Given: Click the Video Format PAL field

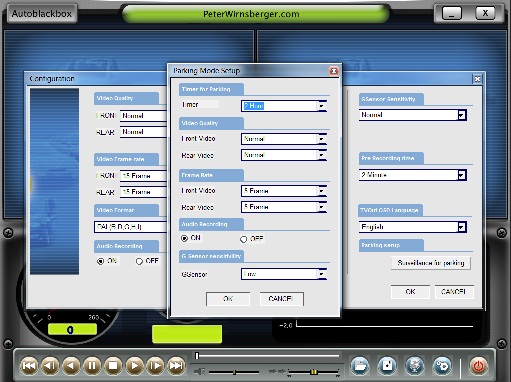Looking at the screenshot, I should coord(130,227).
